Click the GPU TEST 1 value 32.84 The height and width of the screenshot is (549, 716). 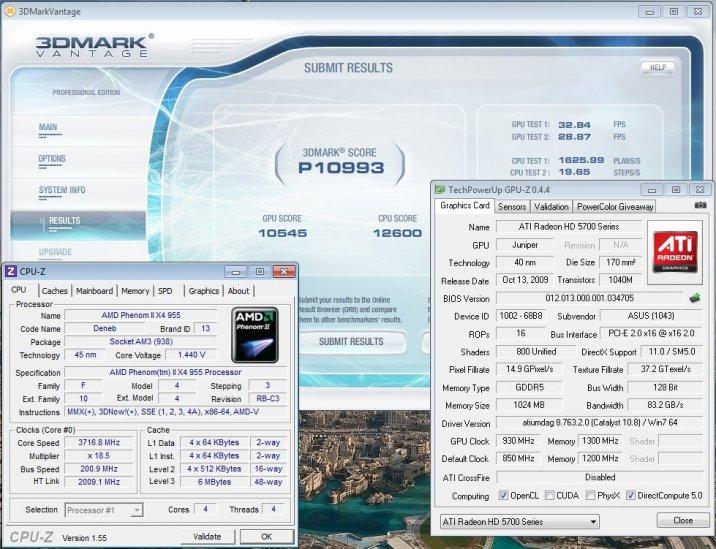tap(574, 125)
